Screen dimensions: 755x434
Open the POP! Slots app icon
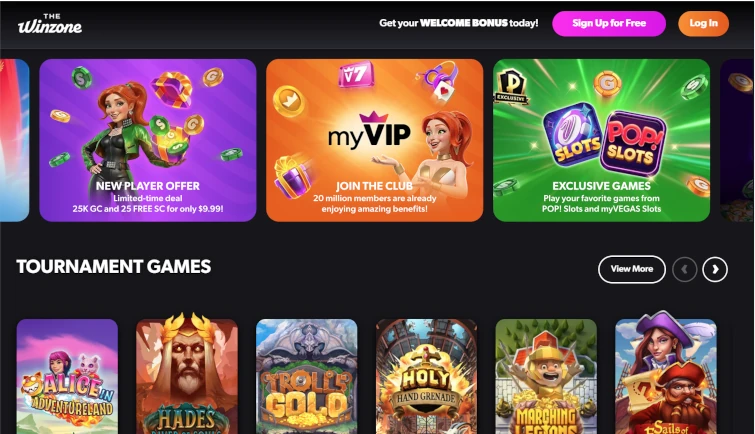(x=632, y=143)
